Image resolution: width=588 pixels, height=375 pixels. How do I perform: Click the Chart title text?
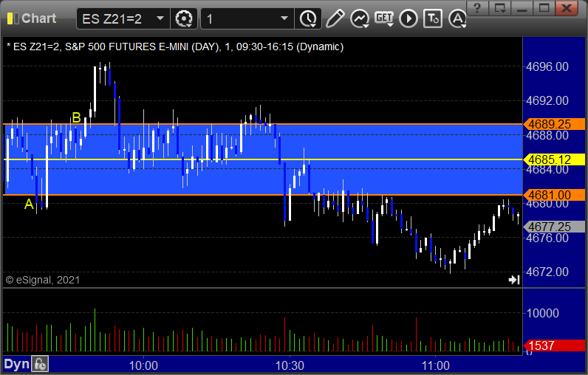tap(39, 18)
